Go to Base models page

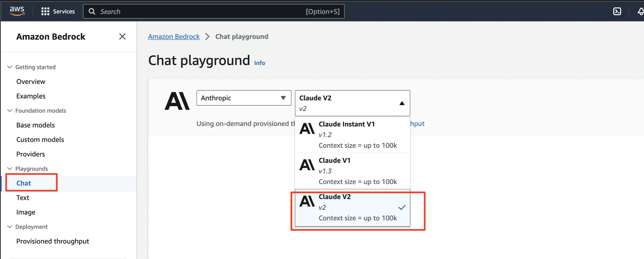(35, 125)
